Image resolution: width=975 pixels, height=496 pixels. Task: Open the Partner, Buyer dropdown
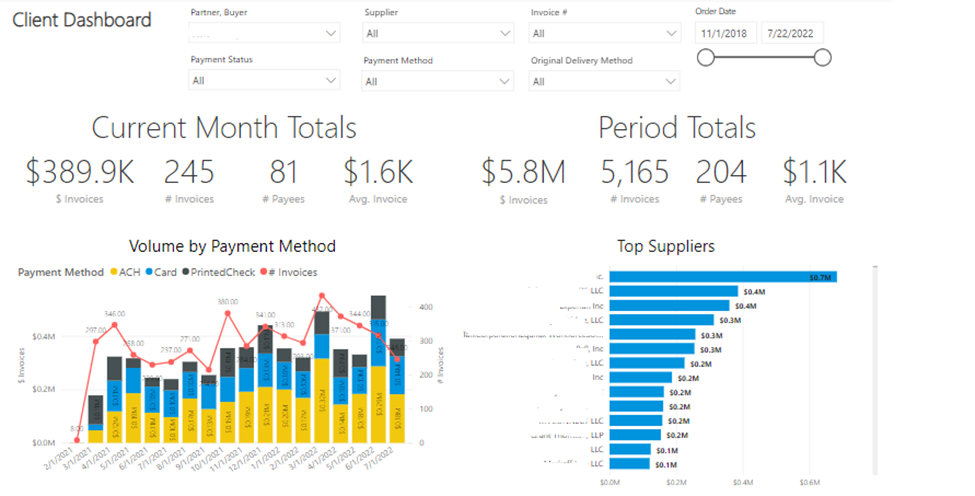pyautogui.click(x=265, y=33)
